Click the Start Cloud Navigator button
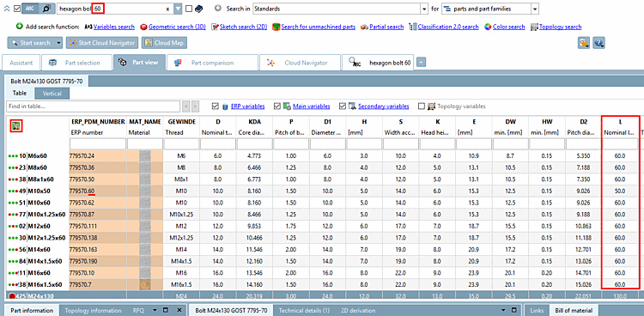 pos(102,43)
